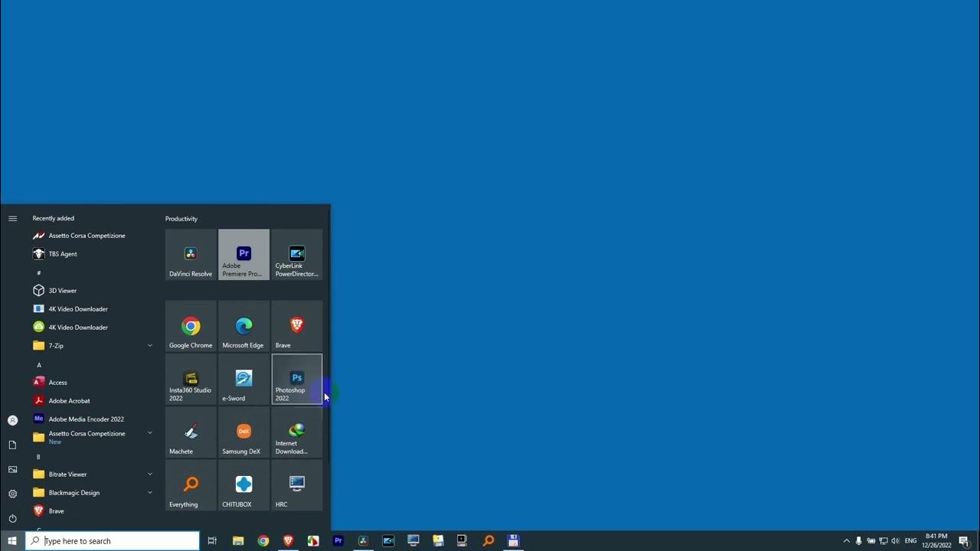
Task: Open Task View on the taskbar
Action: pyautogui.click(x=212, y=541)
